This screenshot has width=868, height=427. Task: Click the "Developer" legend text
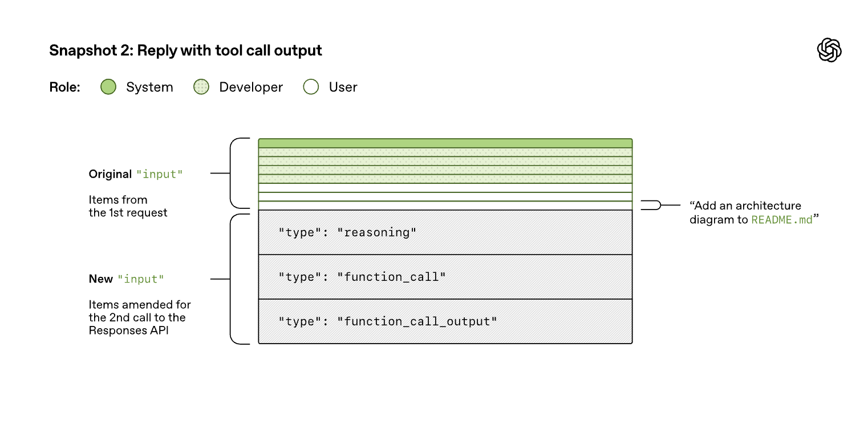coord(251,87)
